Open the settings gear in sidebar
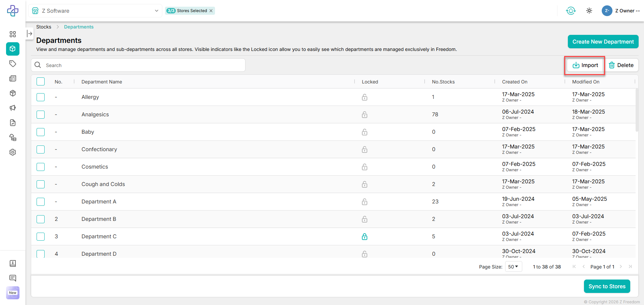Image resolution: width=644 pixels, height=305 pixels. (x=13, y=152)
